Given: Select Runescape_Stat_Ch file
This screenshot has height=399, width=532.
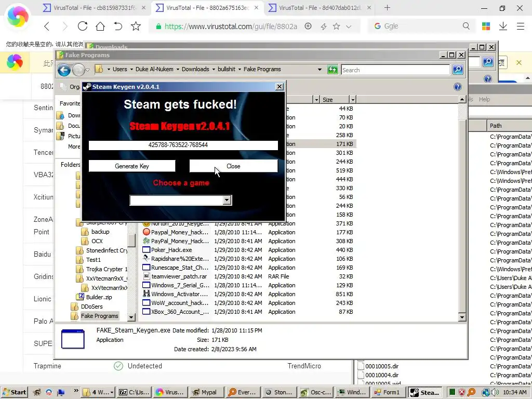Looking at the screenshot, I should 180,268.
